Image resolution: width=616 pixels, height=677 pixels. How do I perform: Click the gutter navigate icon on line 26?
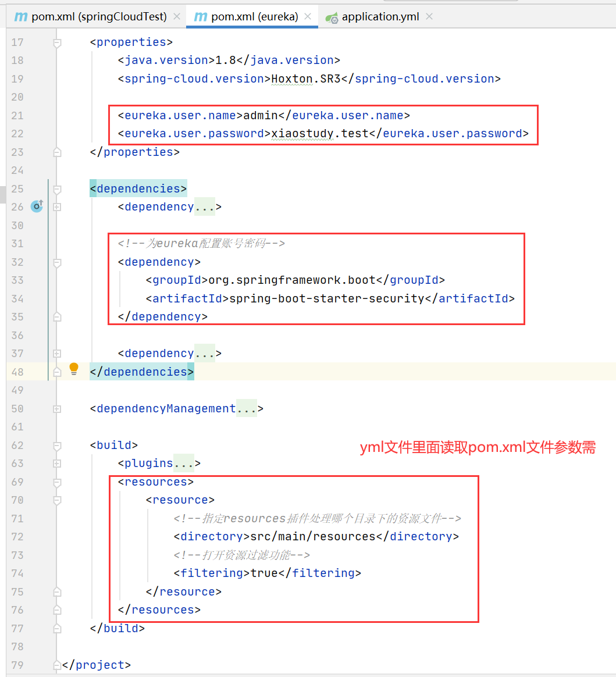point(37,206)
